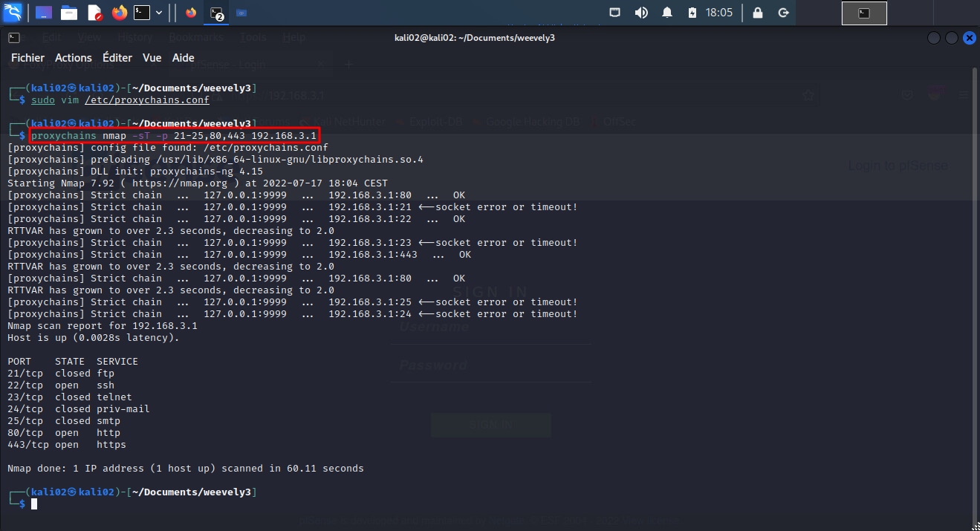Open the file manager launcher
This screenshot has height=531, width=980.
(x=69, y=13)
